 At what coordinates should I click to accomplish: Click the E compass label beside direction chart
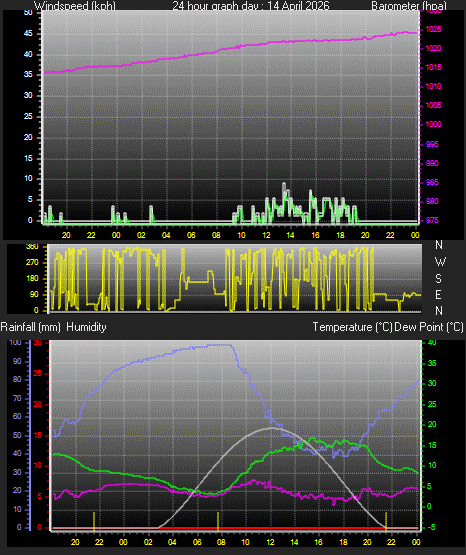coord(438,294)
